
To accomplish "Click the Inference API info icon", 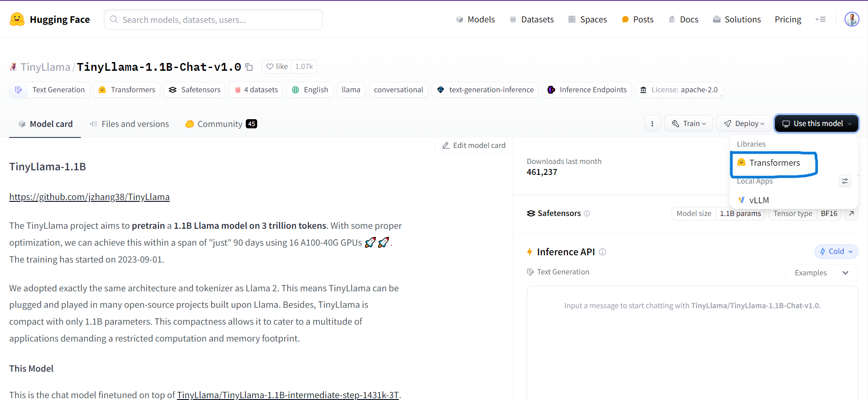I will [x=603, y=252].
